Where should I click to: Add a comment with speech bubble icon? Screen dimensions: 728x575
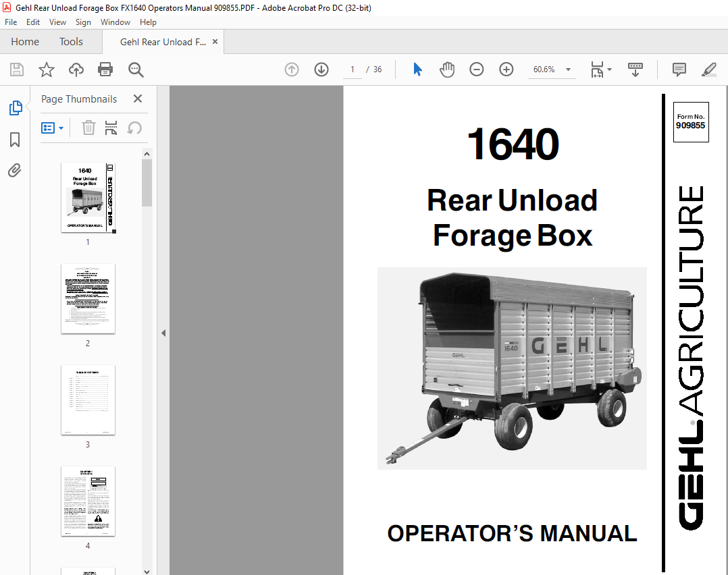click(679, 70)
